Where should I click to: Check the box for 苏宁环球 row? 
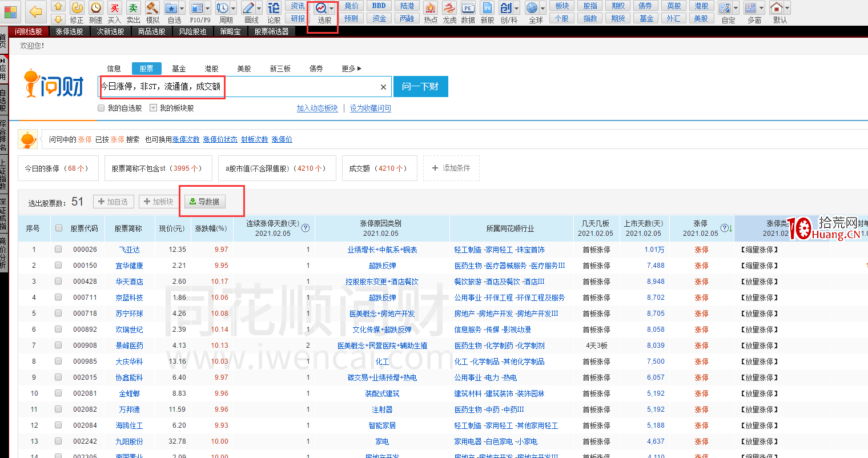coord(58,314)
